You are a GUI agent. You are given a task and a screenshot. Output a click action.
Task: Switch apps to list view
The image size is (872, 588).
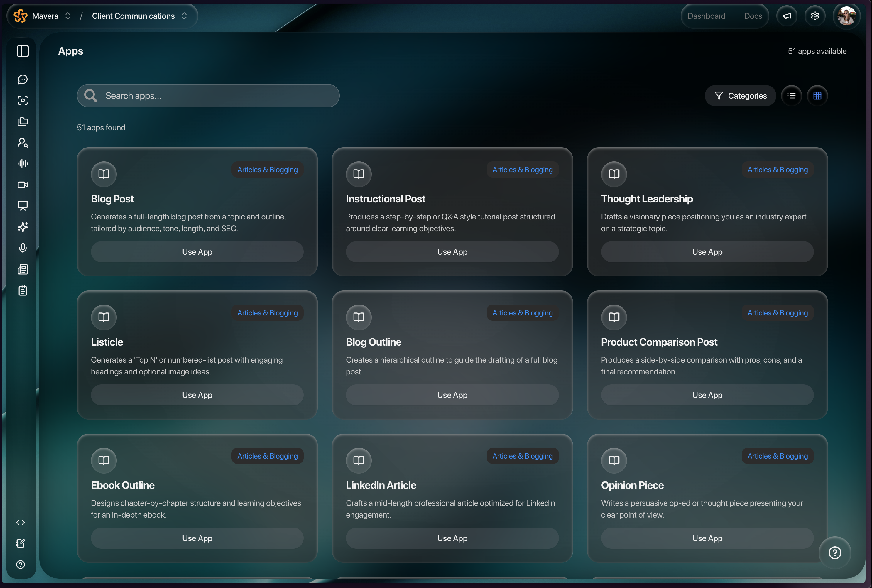[x=791, y=95]
